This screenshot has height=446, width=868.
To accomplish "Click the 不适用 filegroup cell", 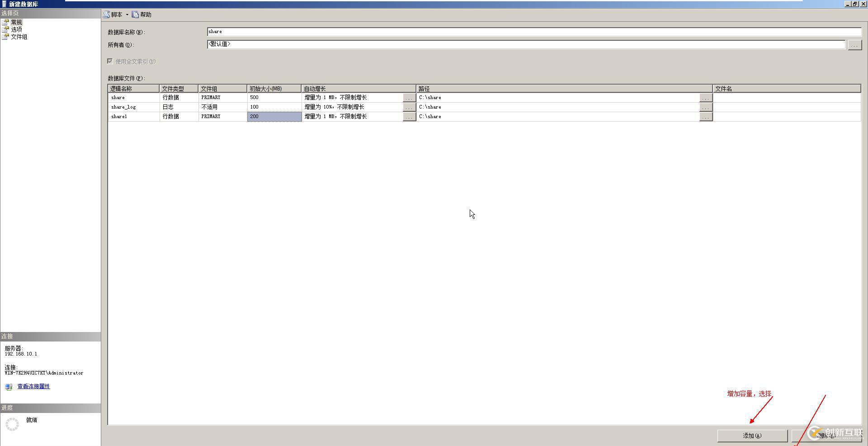I will 223,107.
